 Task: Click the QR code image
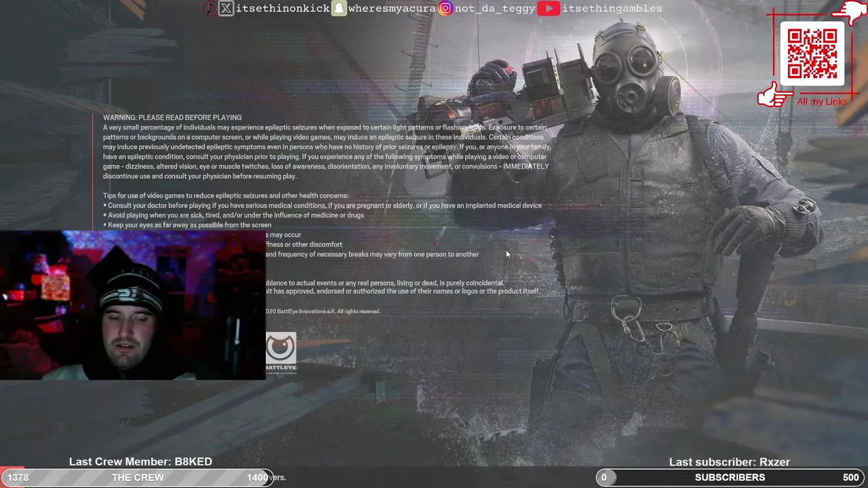(812, 54)
